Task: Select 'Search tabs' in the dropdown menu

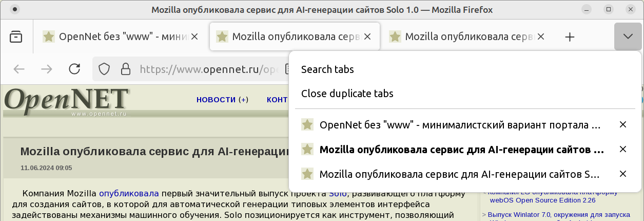Action: click(x=327, y=69)
